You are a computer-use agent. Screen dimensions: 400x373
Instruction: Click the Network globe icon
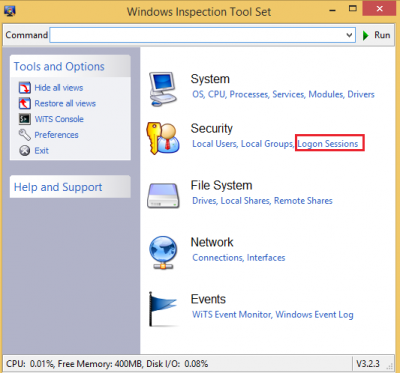point(163,252)
